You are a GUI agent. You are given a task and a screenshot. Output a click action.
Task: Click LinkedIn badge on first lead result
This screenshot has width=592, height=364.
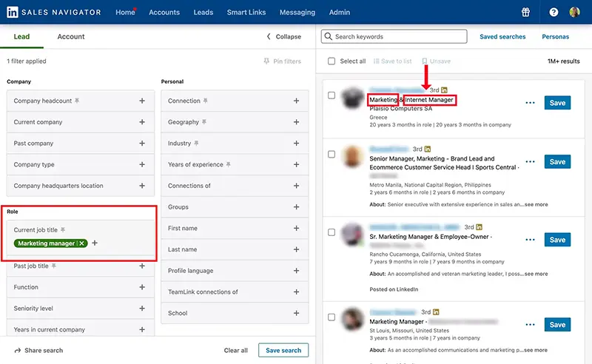coord(444,90)
